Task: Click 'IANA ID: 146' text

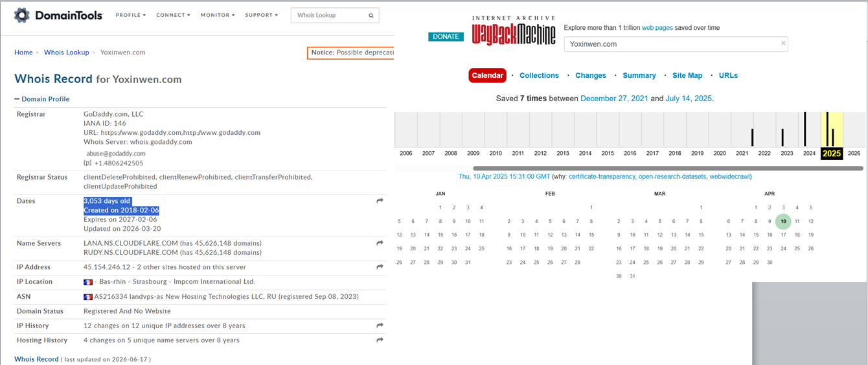Action: point(105,123)
